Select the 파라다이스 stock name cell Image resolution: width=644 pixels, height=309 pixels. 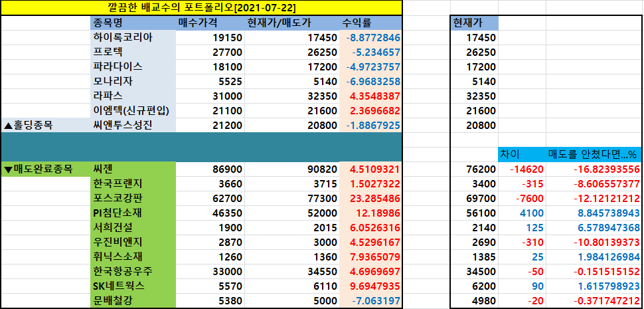[x=133, y=66]
